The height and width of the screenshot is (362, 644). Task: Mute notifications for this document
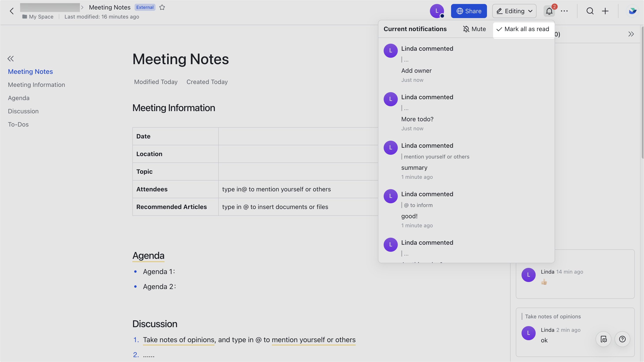click(x=474, y=29)
